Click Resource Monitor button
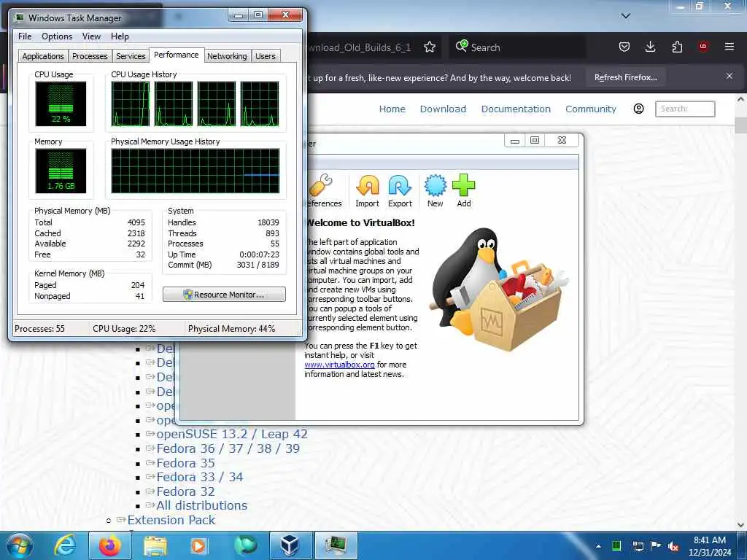Screen dimensions: 747x560 (x=225, y=295)
